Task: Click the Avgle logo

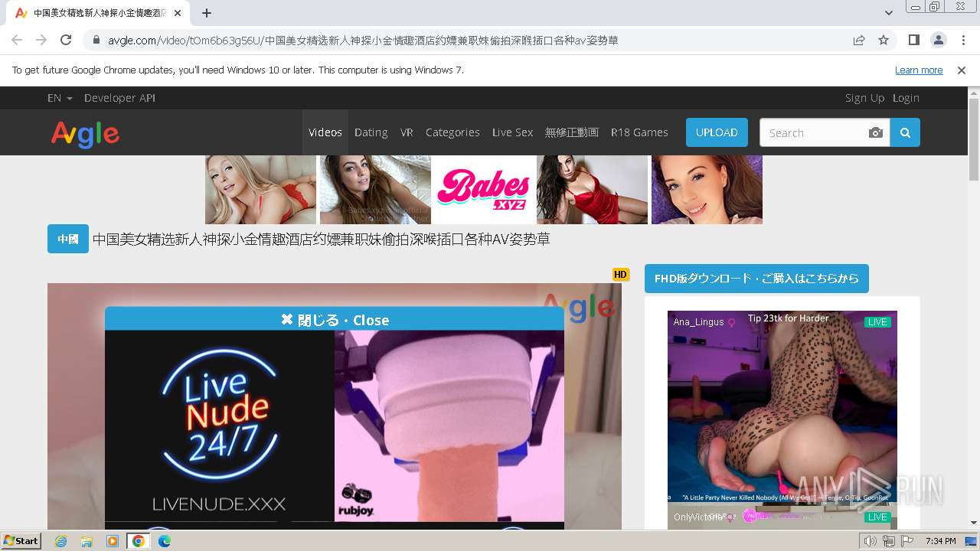Action: pyautogui.click(x=85, y=134)
